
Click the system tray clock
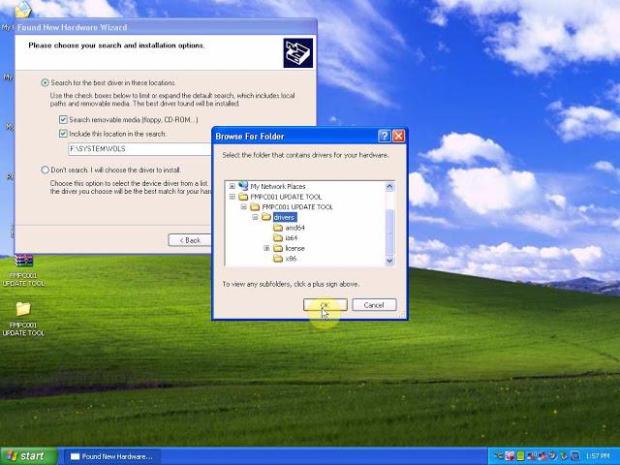(597, 456)
